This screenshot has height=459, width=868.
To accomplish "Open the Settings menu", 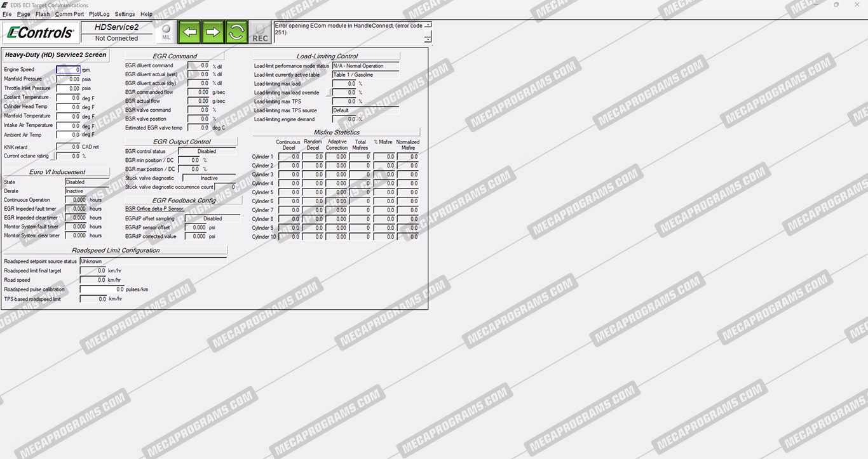I will (x=125, y=14).
